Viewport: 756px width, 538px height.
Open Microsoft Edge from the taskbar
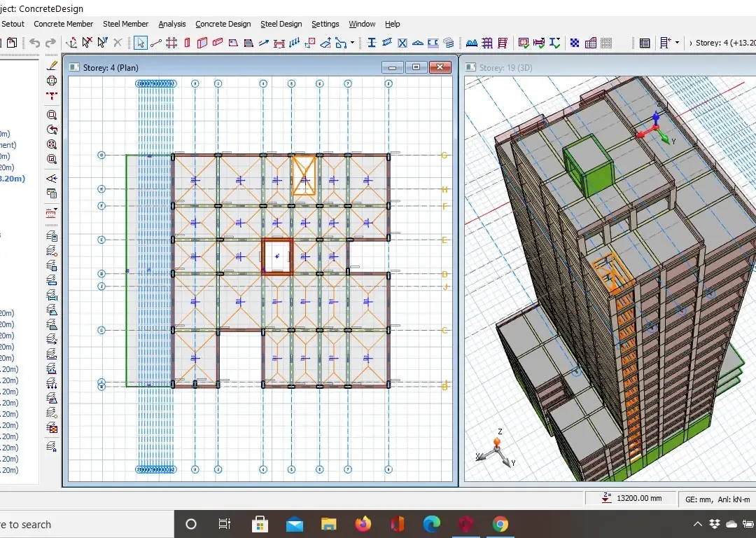point(431,524)
